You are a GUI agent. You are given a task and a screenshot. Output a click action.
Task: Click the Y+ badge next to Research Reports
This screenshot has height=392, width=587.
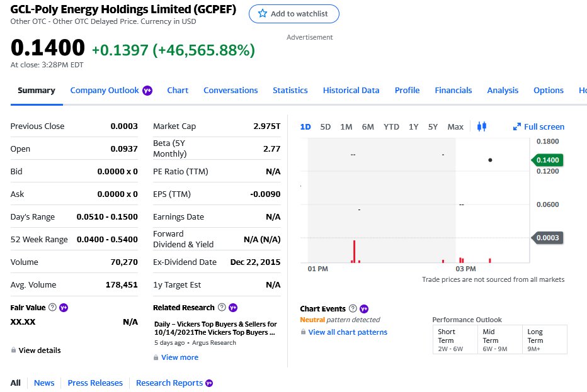(x=209, y=383)
